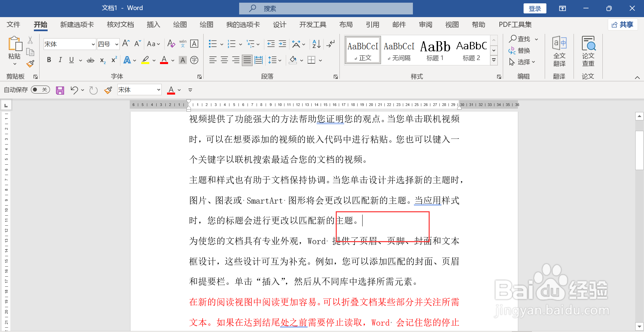Save document via quick access toolbar

[x=60, y=90]
